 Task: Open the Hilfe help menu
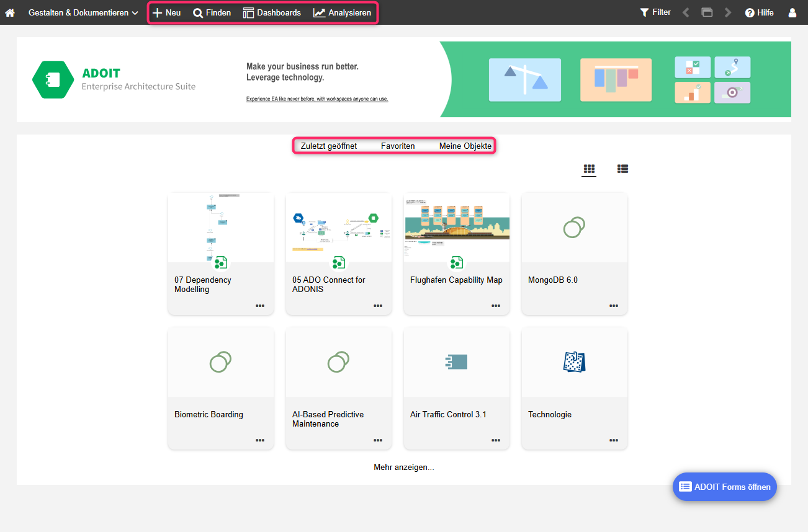[x=759, y=12]
